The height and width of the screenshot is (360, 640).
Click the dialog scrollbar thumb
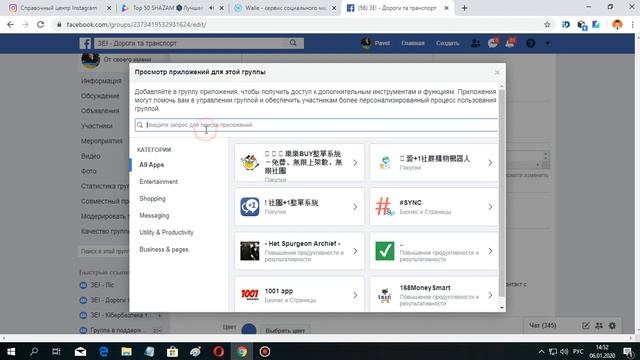(502, 193)
